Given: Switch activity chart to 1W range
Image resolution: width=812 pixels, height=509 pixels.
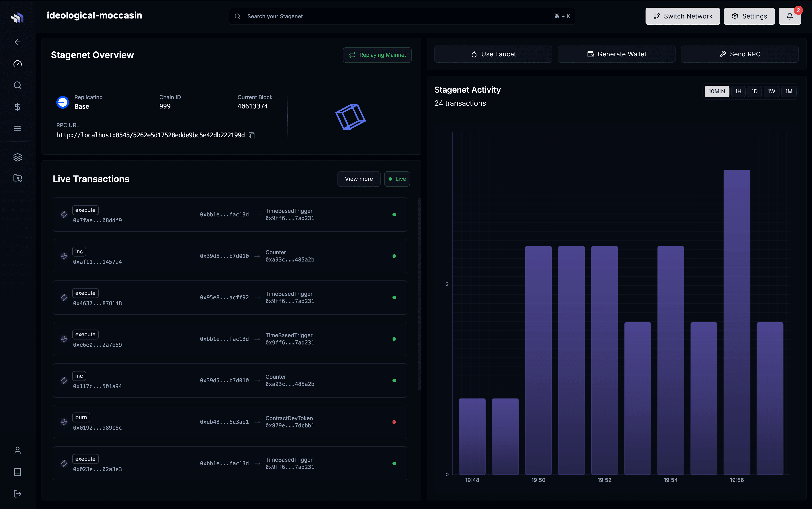Looking at the screenshot, I should [771, 91].
